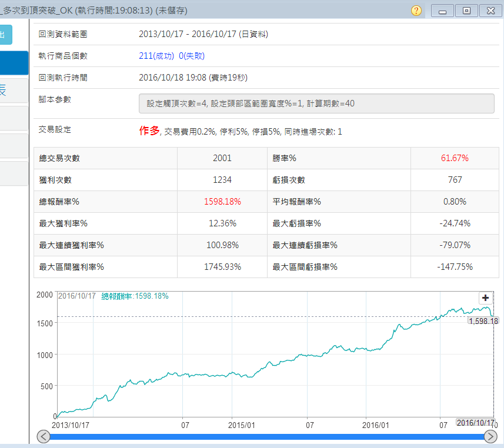Click the 勝率 61.67% table cell
The width and height of the screenshot is (504, 448).
[455, 158]
